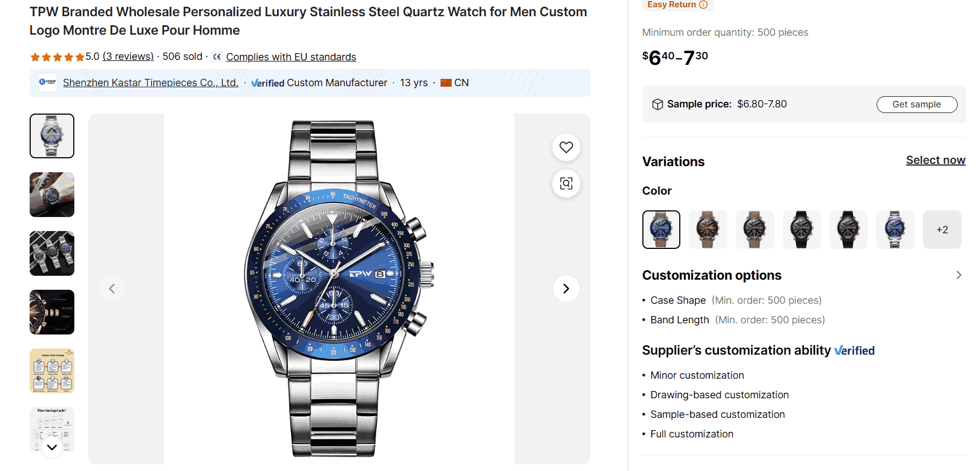Go to previous product image arrow
The height and width of the screenshot is (471, 980).
[x=112, y=289]
